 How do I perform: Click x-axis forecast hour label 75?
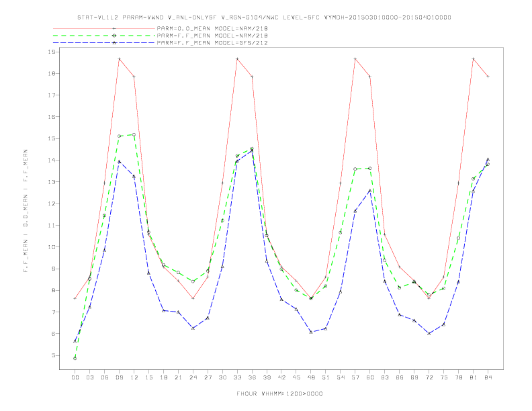coord(444,377)
